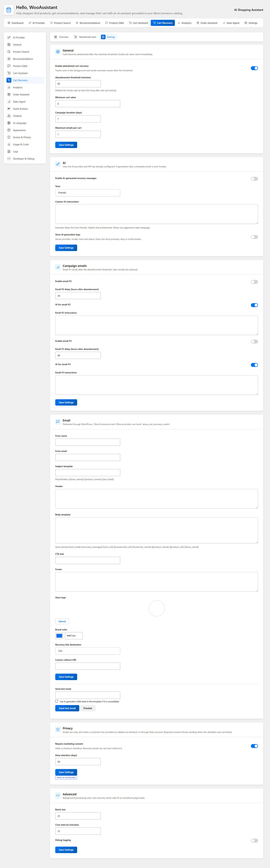
Task: Switch to the Settings sub-tab beside Abandoned carts
Action: (109, 37)
